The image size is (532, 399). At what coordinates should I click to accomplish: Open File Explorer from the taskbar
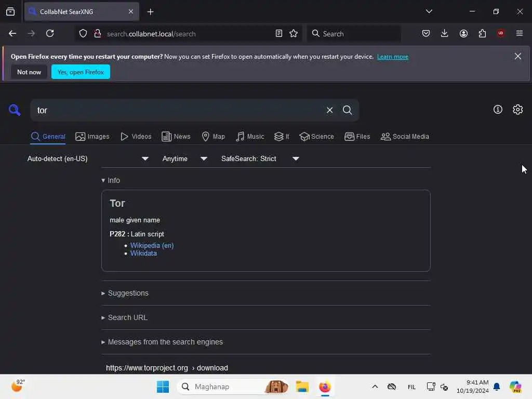[302, 387]
